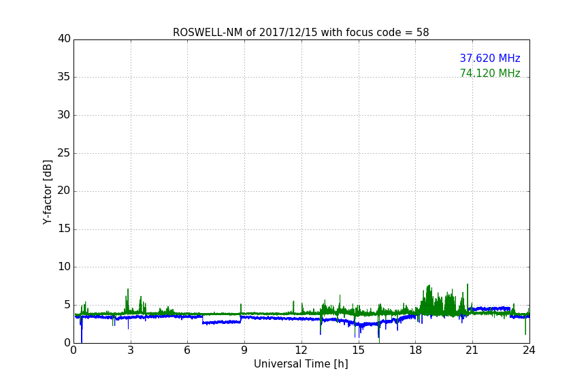Click the x-axis tick label 6

pyautogui.click(x=187, y=350)
